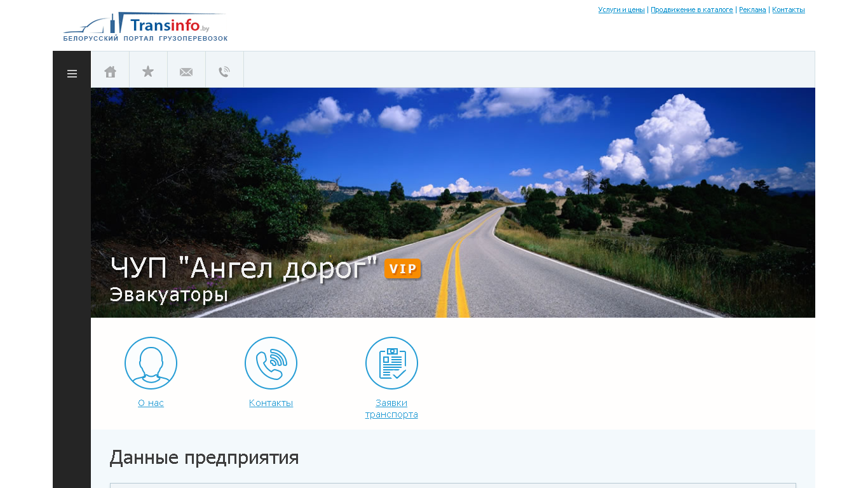Open Услуги и цены in top menu
This screenshot has width=868, height=488.
pos(621,10)
